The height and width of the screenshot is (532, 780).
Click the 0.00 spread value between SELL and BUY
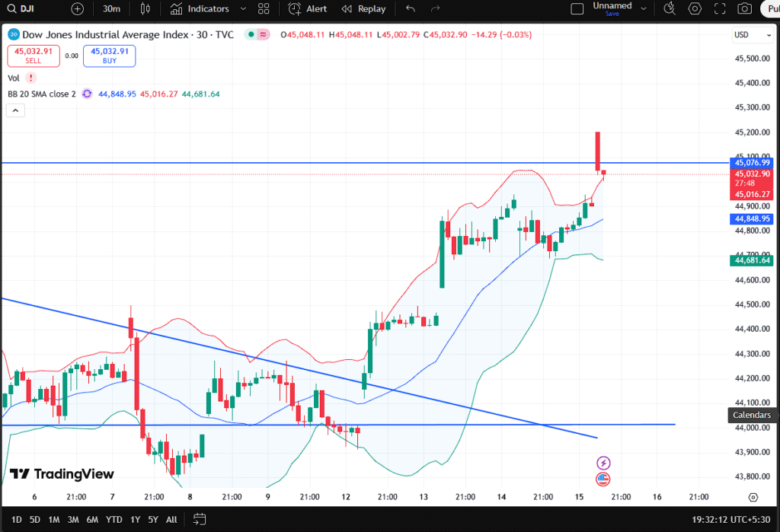[72, 56]
